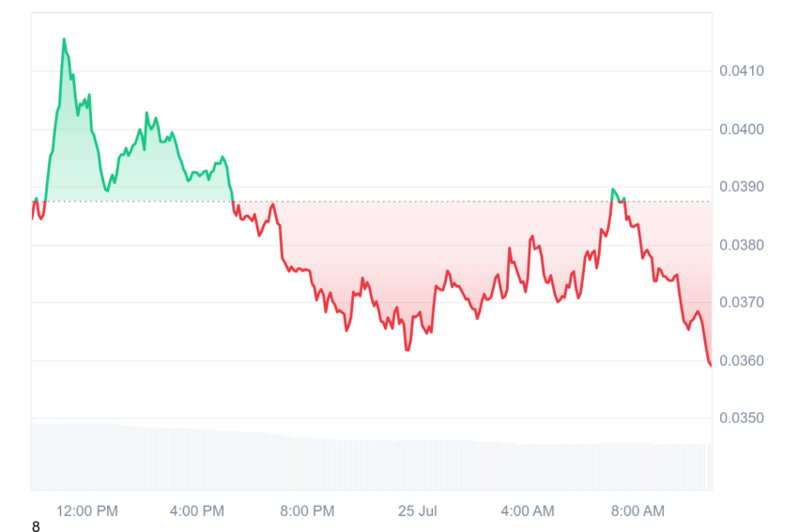Click the highest green peak of the price line

(x=64, y=39)
